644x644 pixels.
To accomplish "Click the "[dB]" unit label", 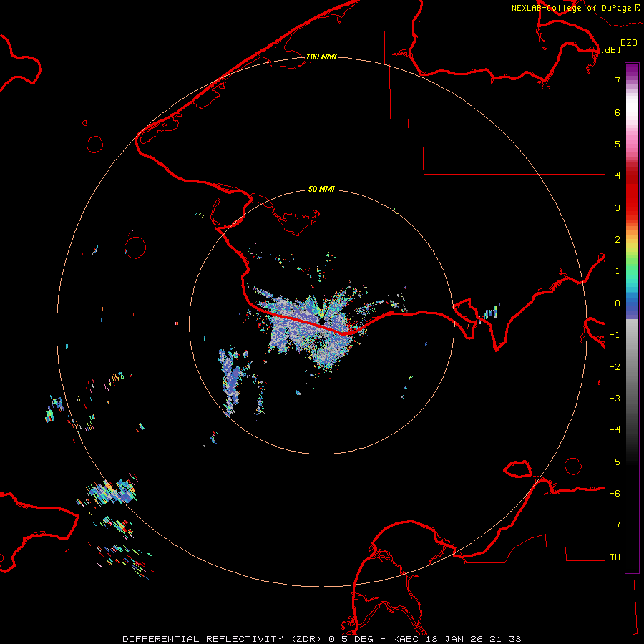I will (611, 49).
